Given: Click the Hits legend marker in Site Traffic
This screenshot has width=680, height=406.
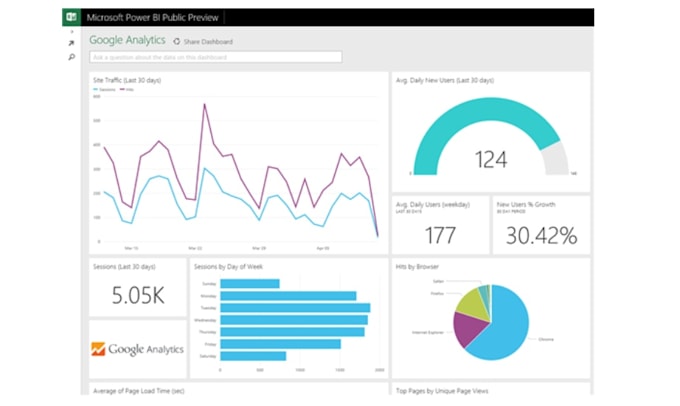Looking at the screenshot, I should 122,89.
